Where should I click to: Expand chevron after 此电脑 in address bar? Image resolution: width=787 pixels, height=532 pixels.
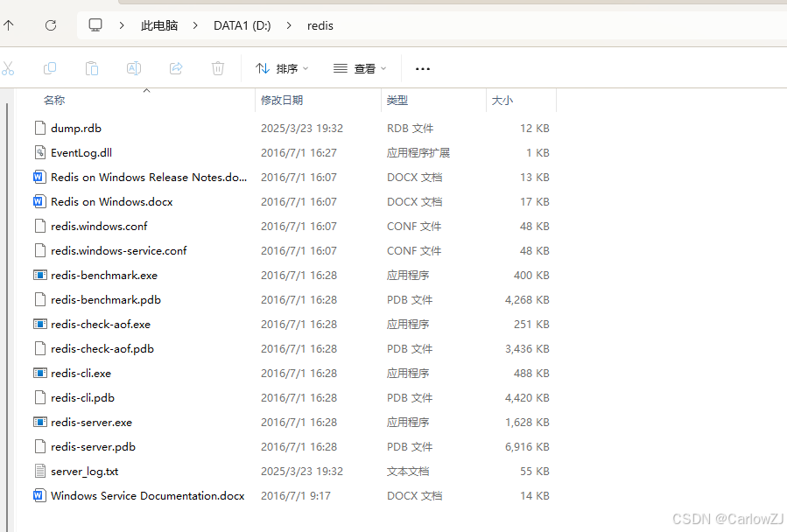click(x=195, y=25)
